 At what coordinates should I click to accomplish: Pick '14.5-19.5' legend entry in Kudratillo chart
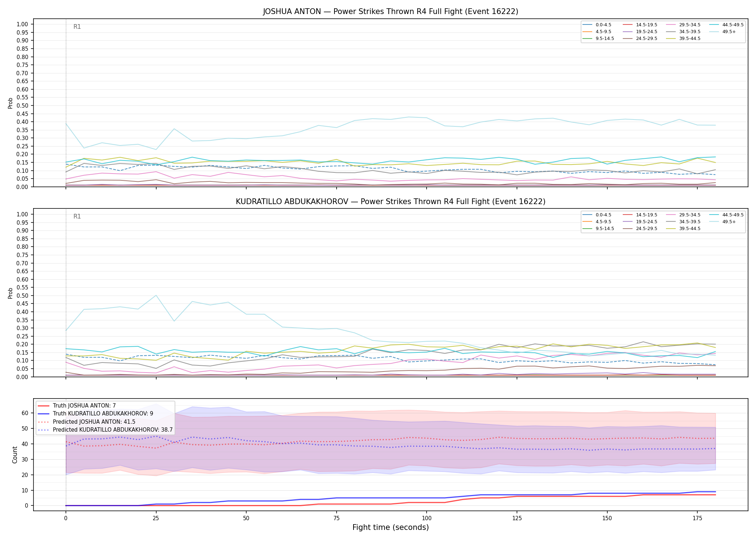[x=640, y=215]
